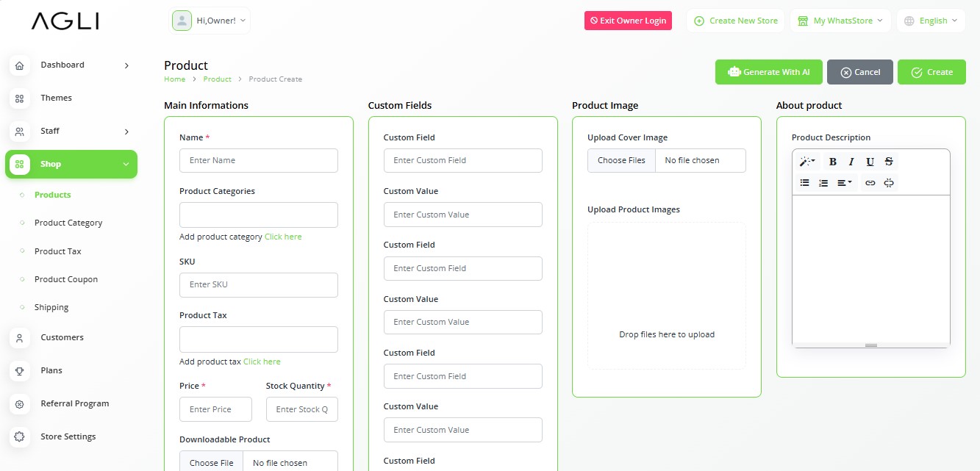Insert an ordered numbered list
The width and height of the screenshot is (980, 471).
[823, 183]
